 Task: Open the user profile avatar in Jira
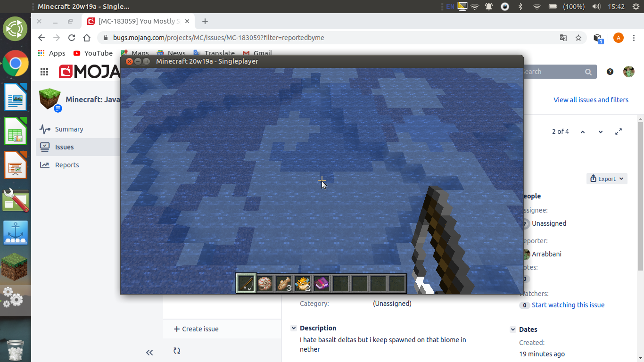(x=628, y=72)
